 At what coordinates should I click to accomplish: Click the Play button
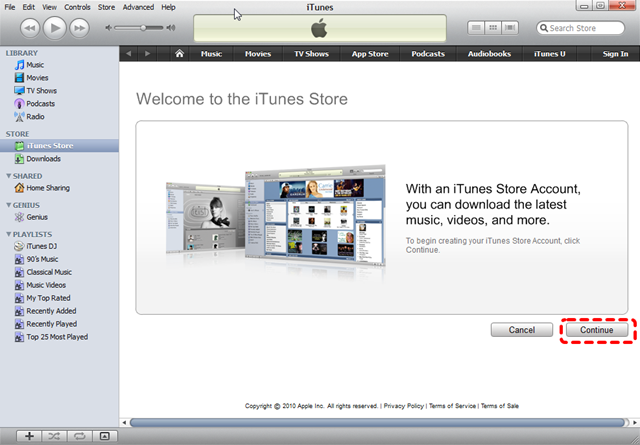(54, 28)
